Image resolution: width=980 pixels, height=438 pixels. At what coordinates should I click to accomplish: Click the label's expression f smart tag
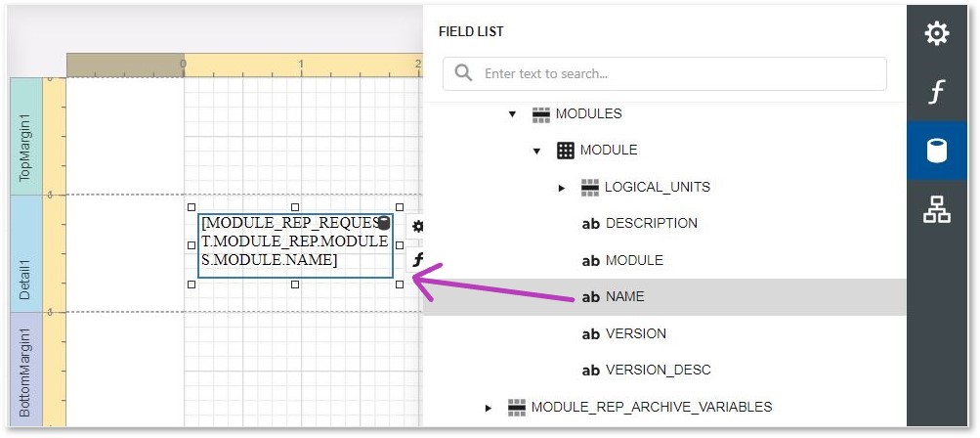417,260
